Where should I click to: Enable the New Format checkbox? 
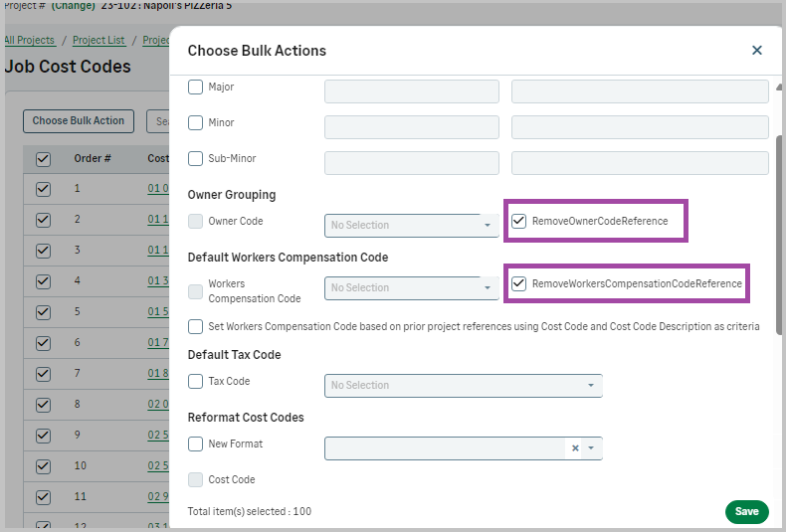pyautogui.click(x=195, y=443)
